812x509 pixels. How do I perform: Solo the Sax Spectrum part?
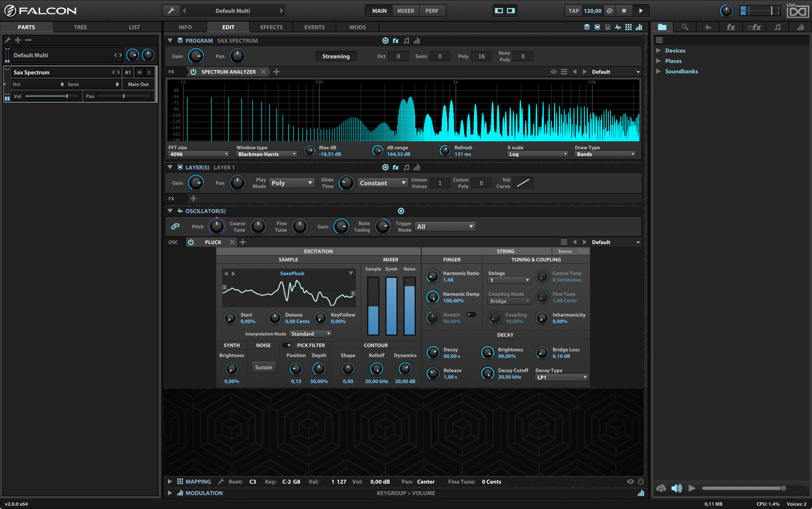[149, 72]
